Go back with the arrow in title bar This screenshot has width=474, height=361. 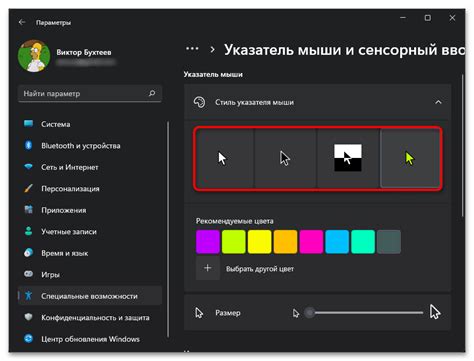[22, 22]
